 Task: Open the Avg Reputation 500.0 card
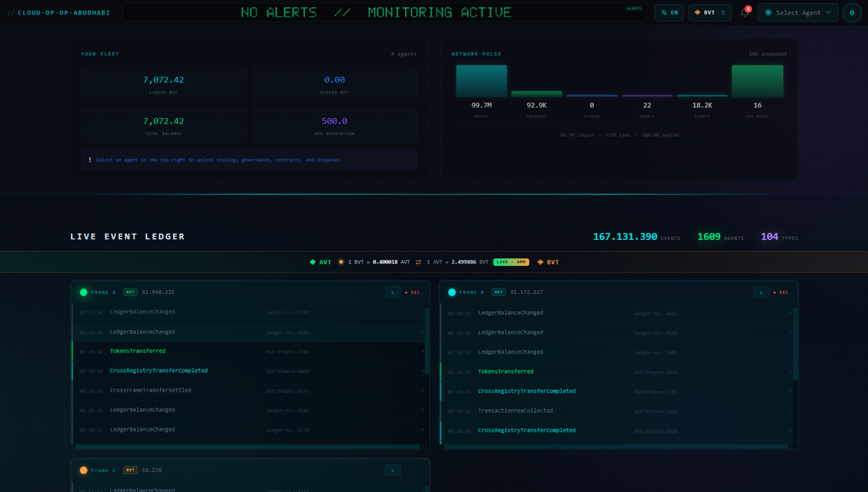click(335, 125)
